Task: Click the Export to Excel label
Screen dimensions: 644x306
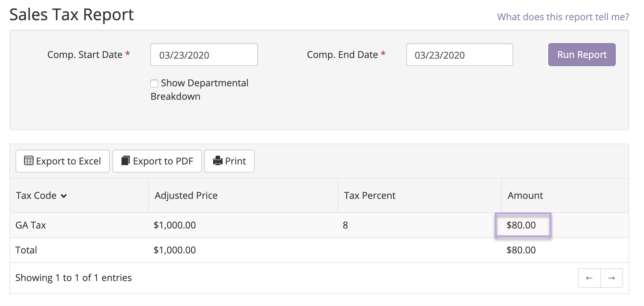Action: point(68,161)
